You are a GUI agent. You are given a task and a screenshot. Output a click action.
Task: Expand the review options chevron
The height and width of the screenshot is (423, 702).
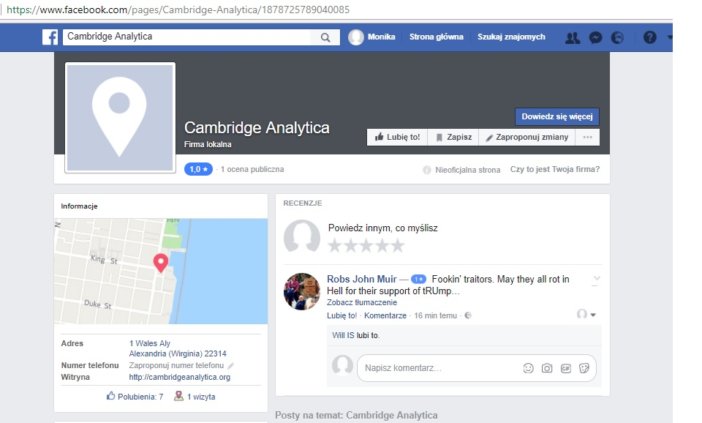tap(596, 278)
